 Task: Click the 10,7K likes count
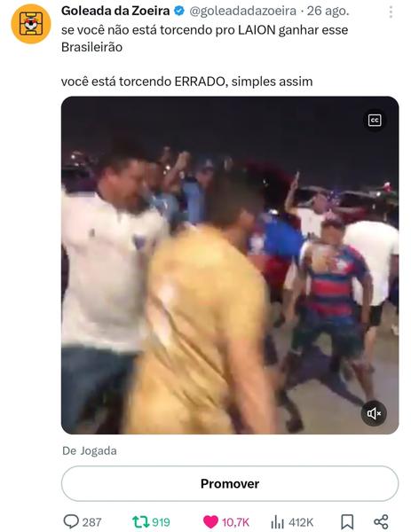point(235,522)
